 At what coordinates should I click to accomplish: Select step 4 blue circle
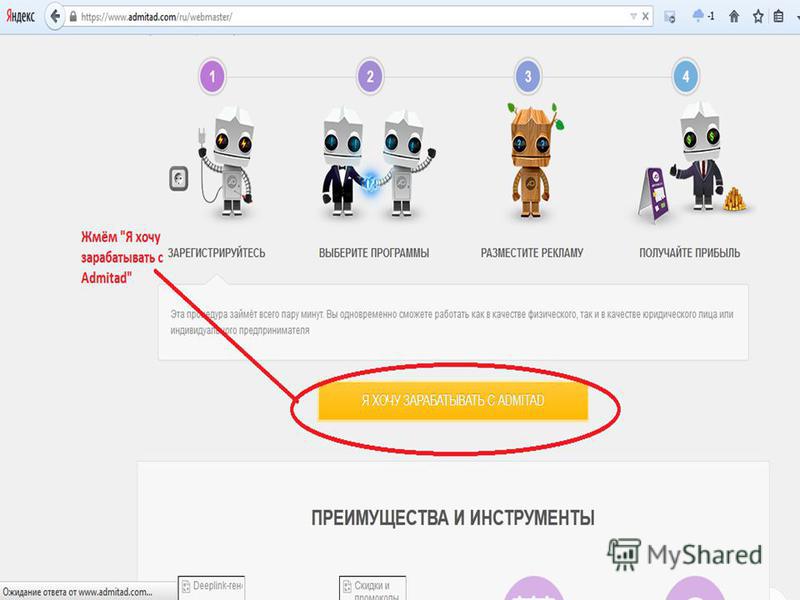pyautogui.click(x=686, y=77)
